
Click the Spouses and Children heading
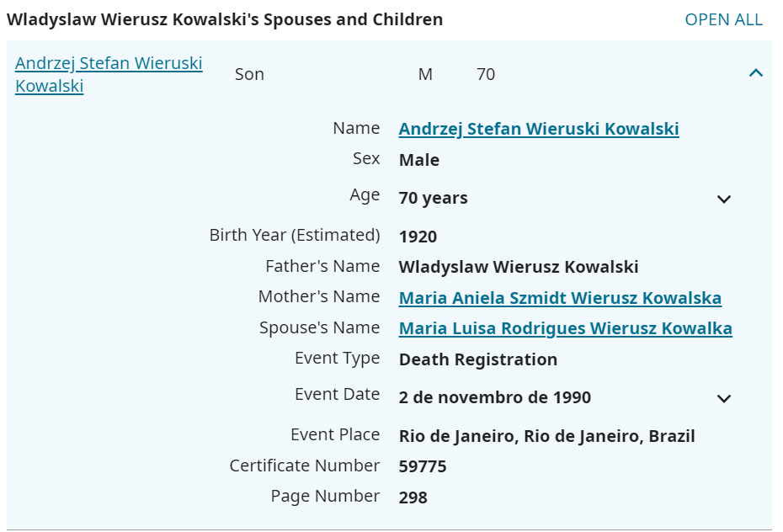click(225, 19)
